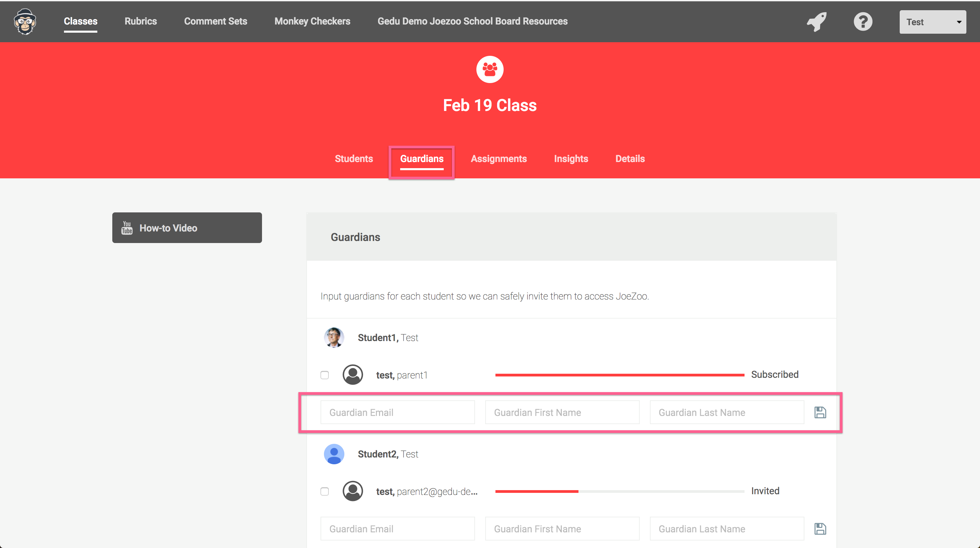
Task: Switch to the Assignments tab
Action: (x=499, y=159)
